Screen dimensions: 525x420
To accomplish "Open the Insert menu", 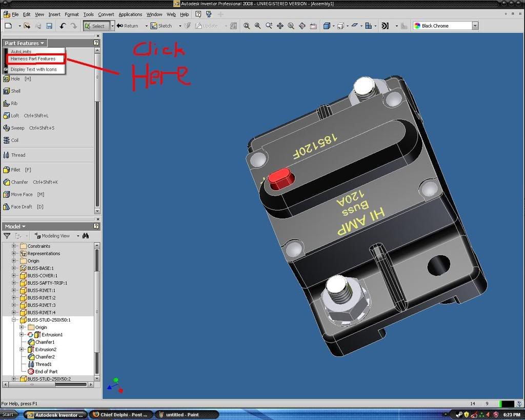I will 54,14.
